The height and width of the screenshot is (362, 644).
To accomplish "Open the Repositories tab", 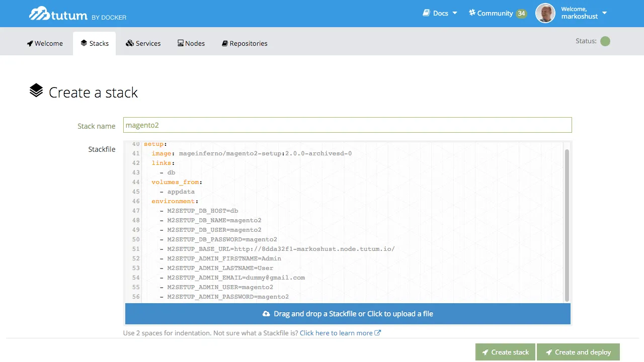I will coord(245,43).
